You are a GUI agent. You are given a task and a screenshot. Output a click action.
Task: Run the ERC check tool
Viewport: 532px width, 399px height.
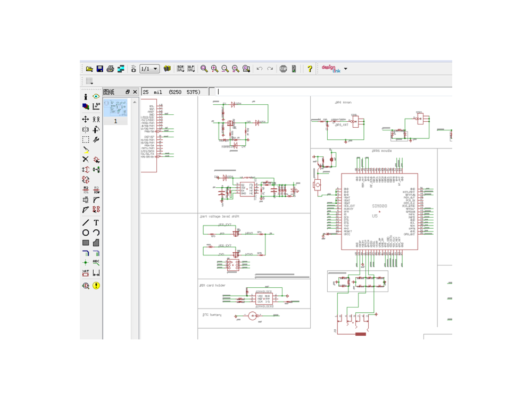point(86,286)
